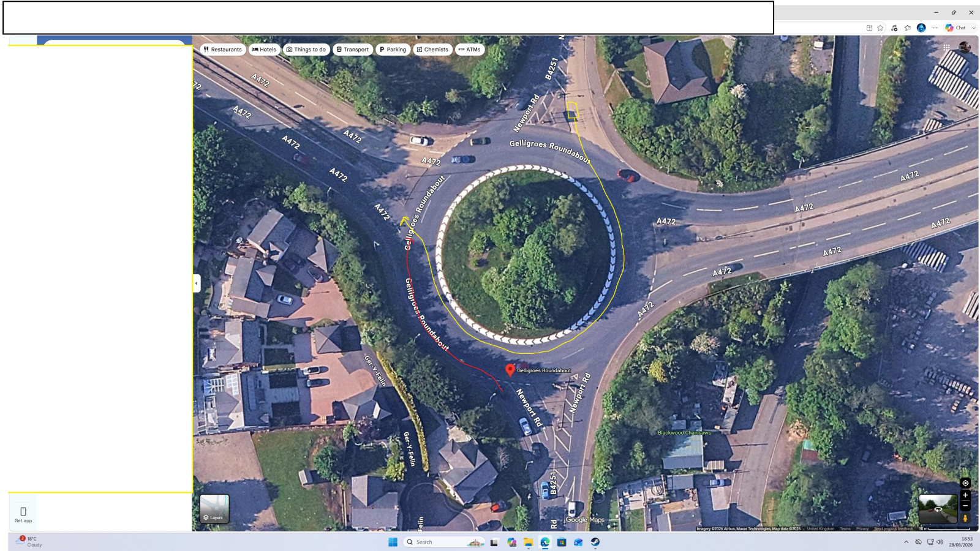Filter map by Transport
980x551 pixels.
coord(353,50)
